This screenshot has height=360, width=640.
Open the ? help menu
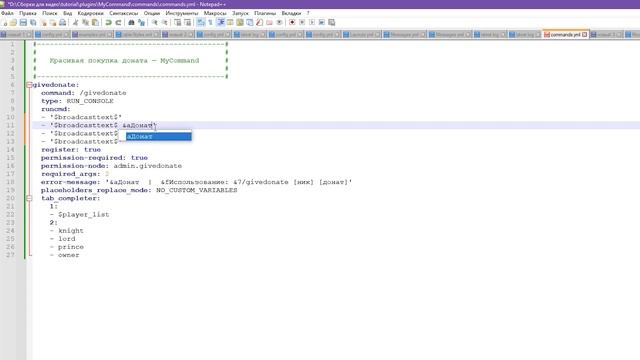308,13
